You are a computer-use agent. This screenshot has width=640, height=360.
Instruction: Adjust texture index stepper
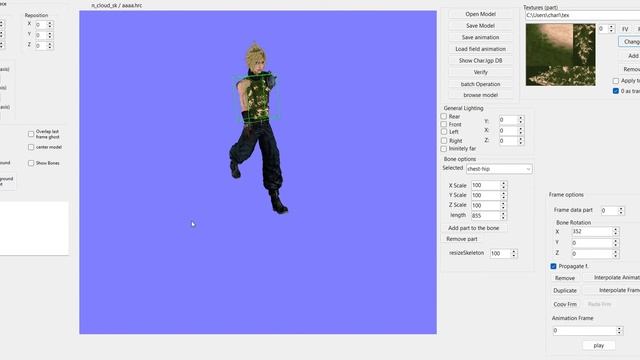point(611,29)
